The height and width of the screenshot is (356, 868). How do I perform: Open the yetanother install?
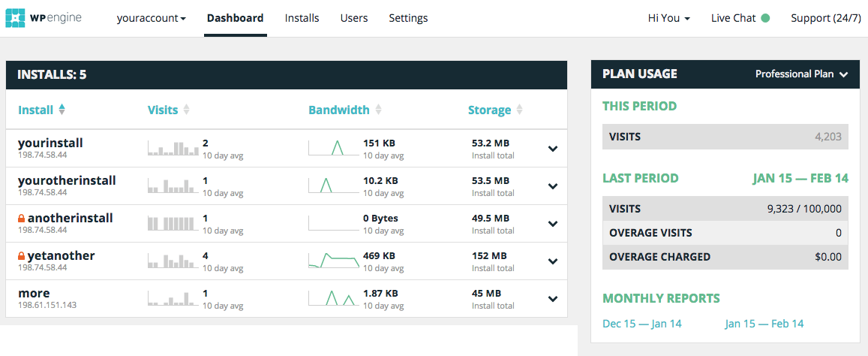tap(61, 255)
